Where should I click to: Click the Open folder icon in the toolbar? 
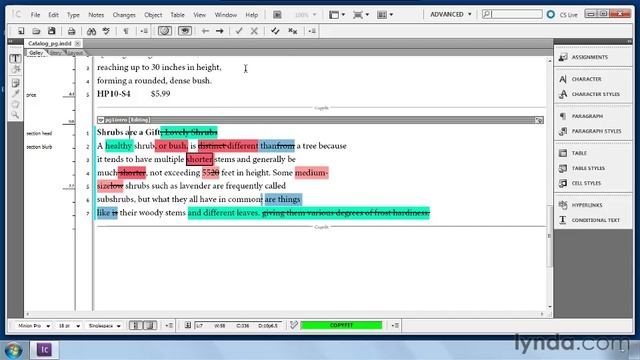(x=36, y=31)
